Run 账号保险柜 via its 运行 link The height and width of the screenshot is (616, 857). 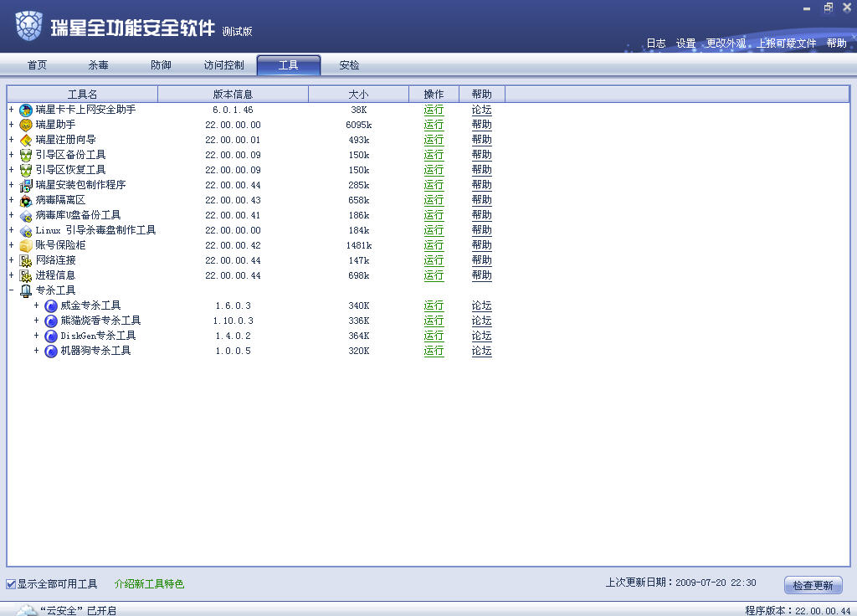click(x=434, y=245)
